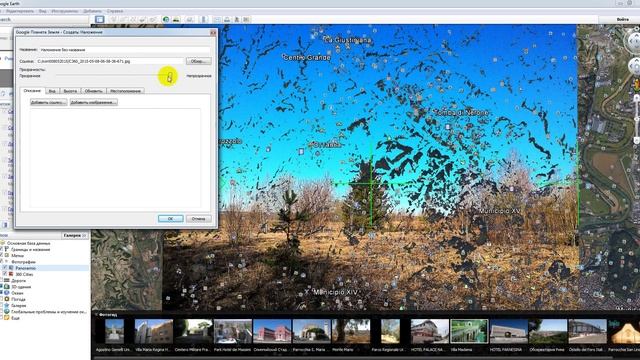Click the zoom slider on the map
The width and height of the screenshot is (640, 360).
pyautogui.click(x=636, y=118)
